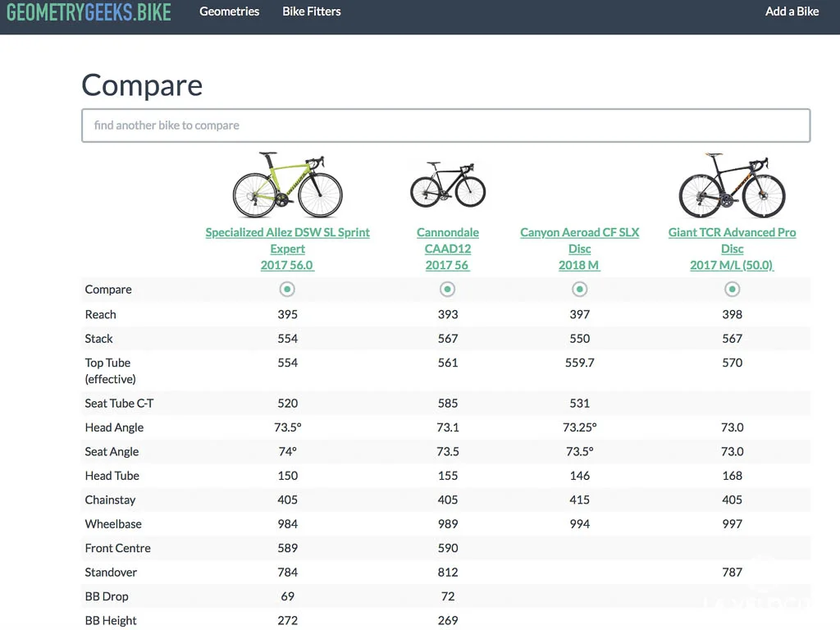The image size is (840, 630).
Task: Follow the Specialized Allez DSW SL Sprint link
Action: click(x=288, y=249)
